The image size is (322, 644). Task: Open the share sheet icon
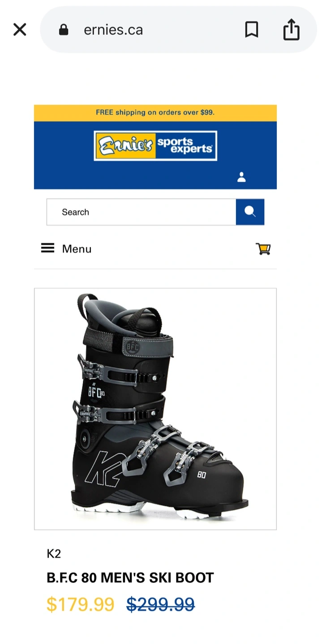291,30
